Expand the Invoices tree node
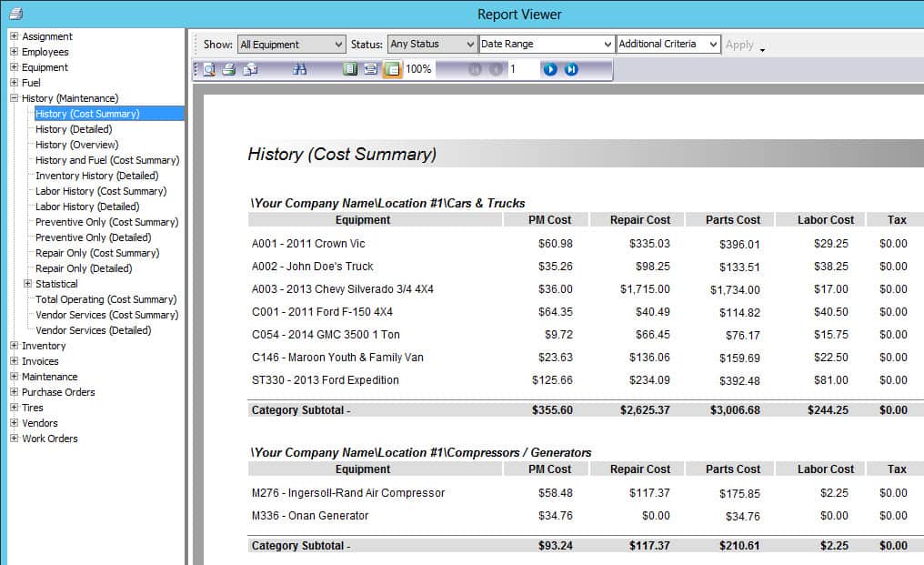Image resolution: width=924 pixels, height=565 pixels. tap(15, 361)
